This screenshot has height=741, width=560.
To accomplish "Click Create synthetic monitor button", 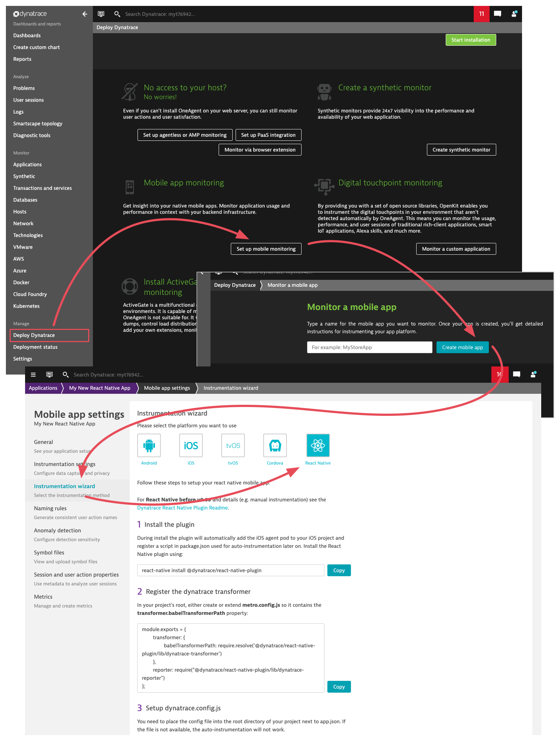I will click(462, 150).
